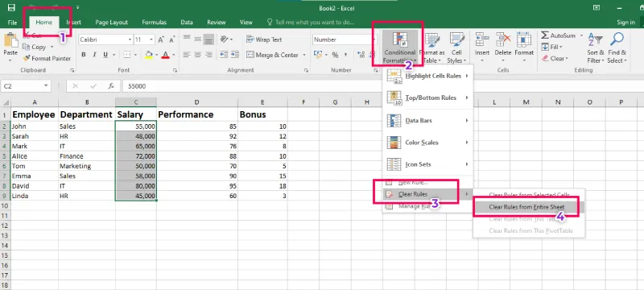Switch to the View tab

point(246,23)
